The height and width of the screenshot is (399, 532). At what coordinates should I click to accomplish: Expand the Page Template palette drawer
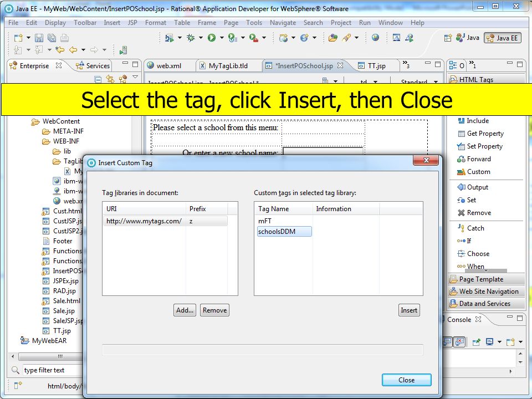click(486, 279)
